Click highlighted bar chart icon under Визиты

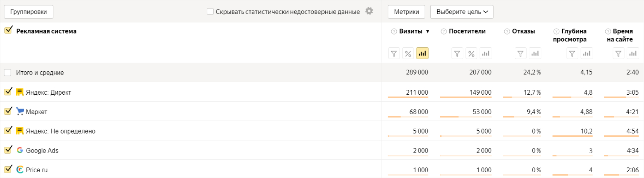(x=422, y=54)
